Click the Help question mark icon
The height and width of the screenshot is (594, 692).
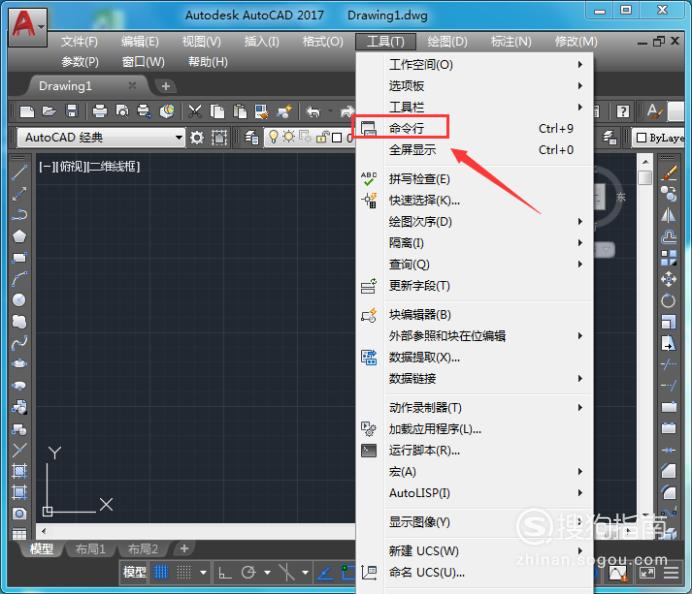[x=623, y=111]
